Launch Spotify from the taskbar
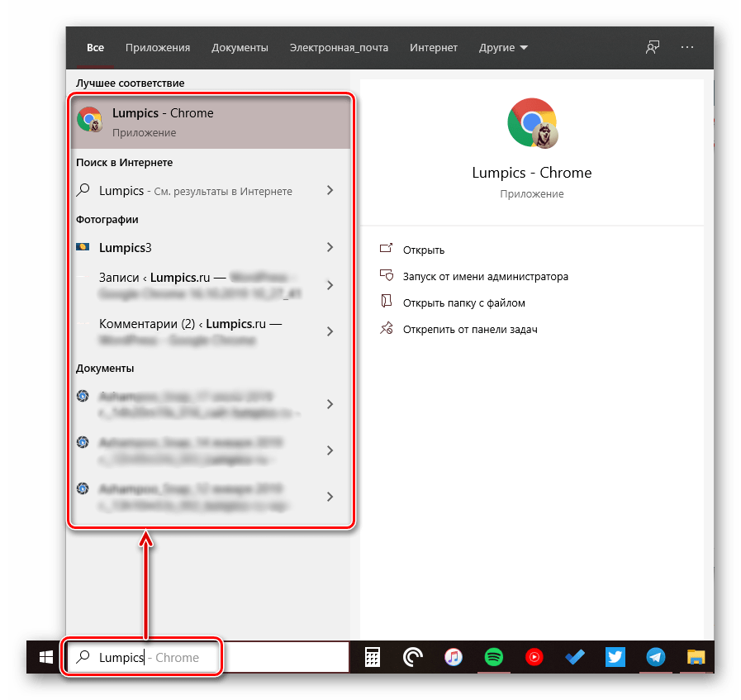Image resolution: width=741 pixels, height=700 pixels. click(x=494, y=658)
